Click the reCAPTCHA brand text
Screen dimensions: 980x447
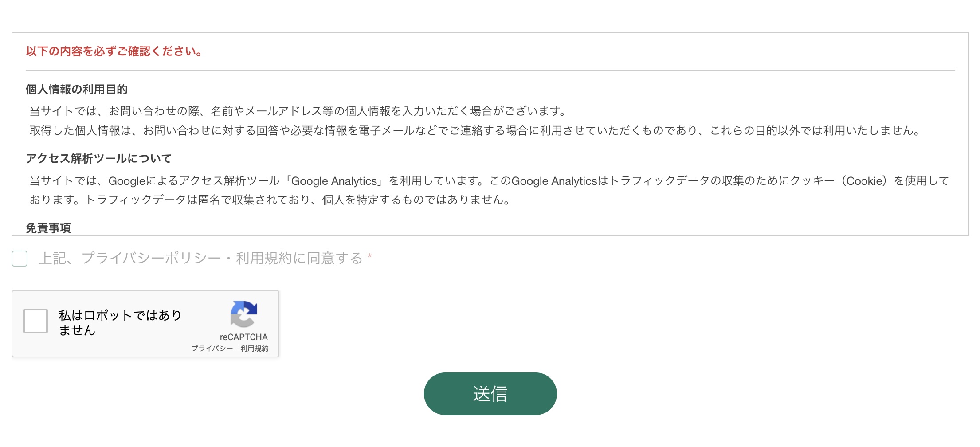[243, 337]
